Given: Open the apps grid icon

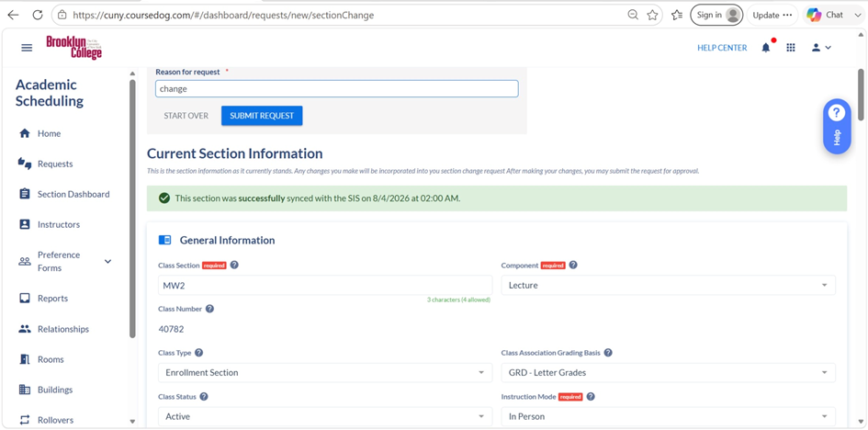Looking at the screenshot, I should click(791, 48).
